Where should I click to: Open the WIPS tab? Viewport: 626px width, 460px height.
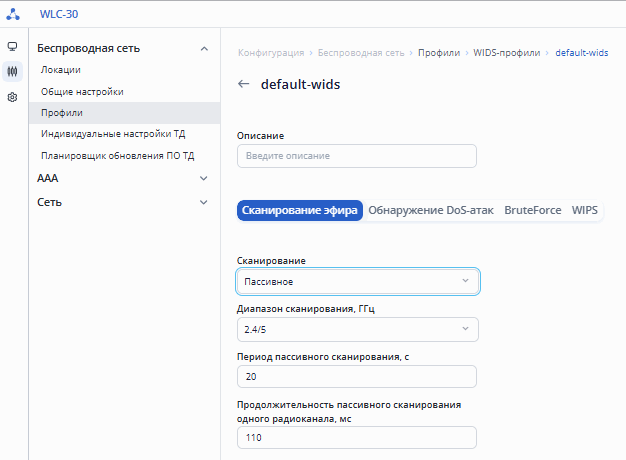[584, 211]
